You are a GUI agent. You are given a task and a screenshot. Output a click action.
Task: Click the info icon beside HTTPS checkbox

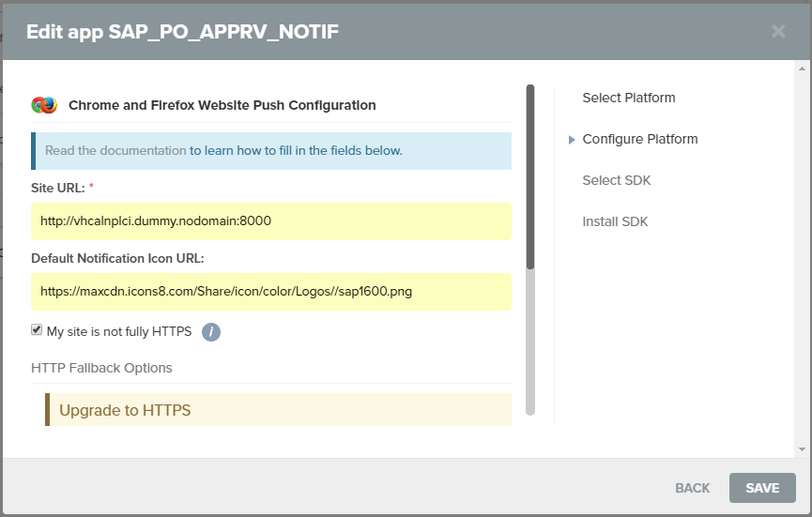(x=211, y=332)
